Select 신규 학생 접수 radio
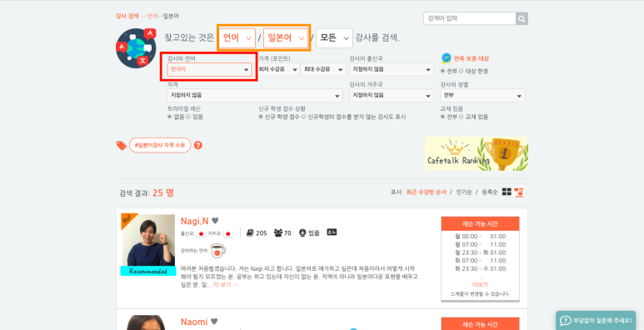Screen dimensions: 644x330 tap(261, 117)
